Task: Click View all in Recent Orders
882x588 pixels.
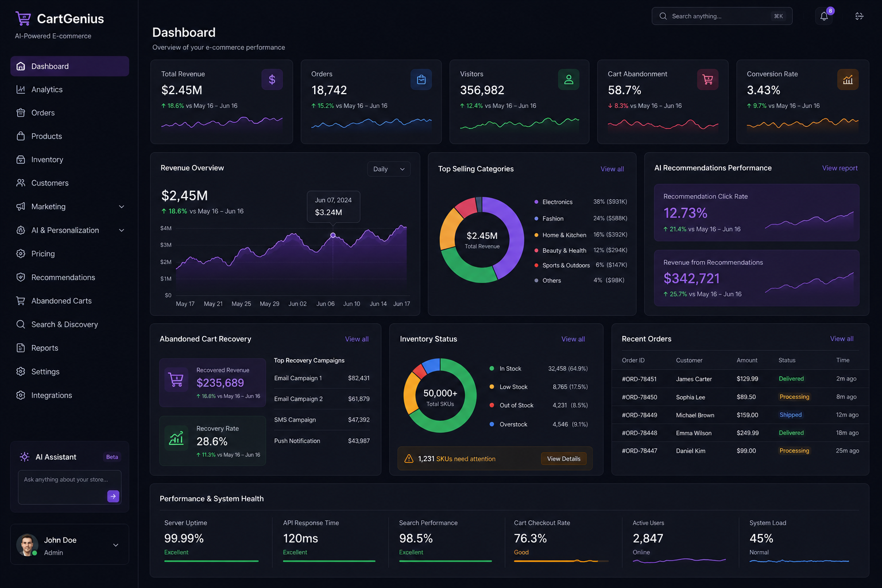Action: 842,339
